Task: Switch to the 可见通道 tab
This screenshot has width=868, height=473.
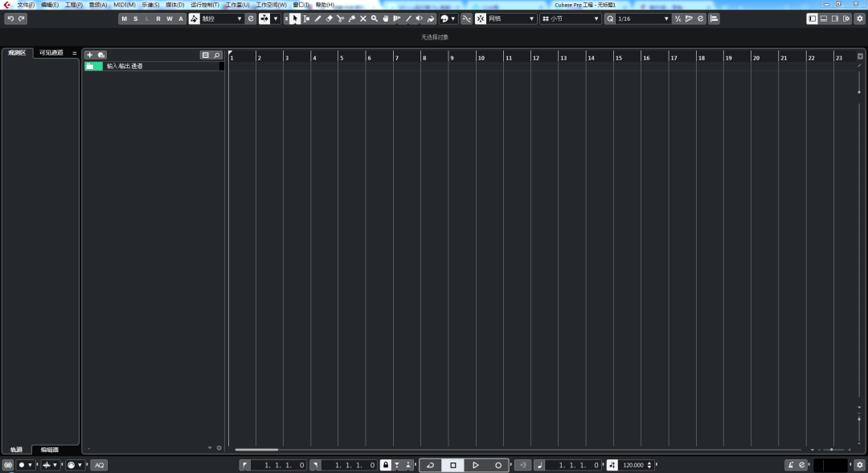Action: tap(51, 52)
